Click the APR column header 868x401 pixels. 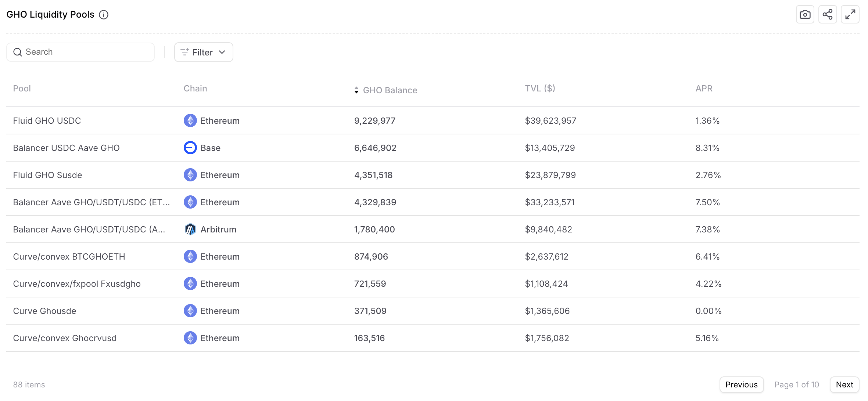coord(704,88)
